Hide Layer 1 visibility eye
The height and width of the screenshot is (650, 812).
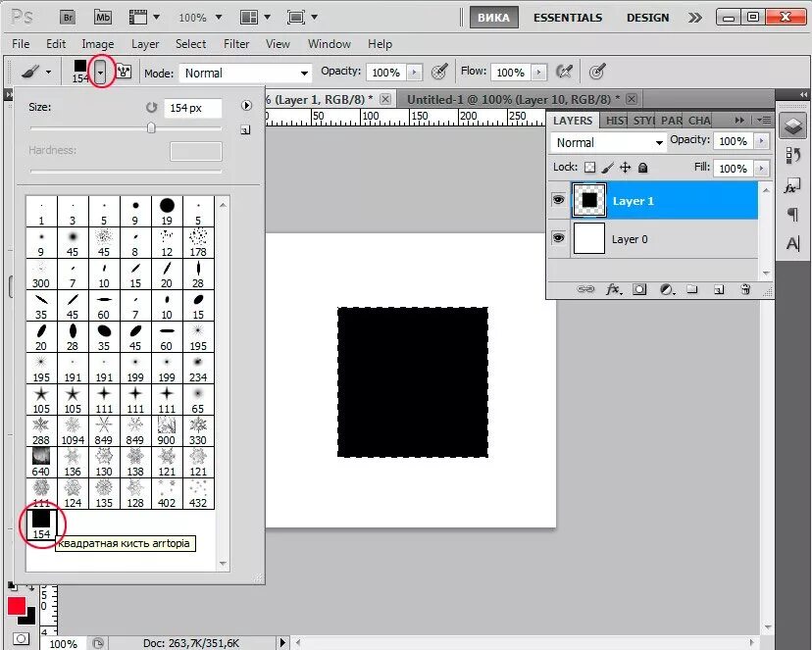[558, 200]
